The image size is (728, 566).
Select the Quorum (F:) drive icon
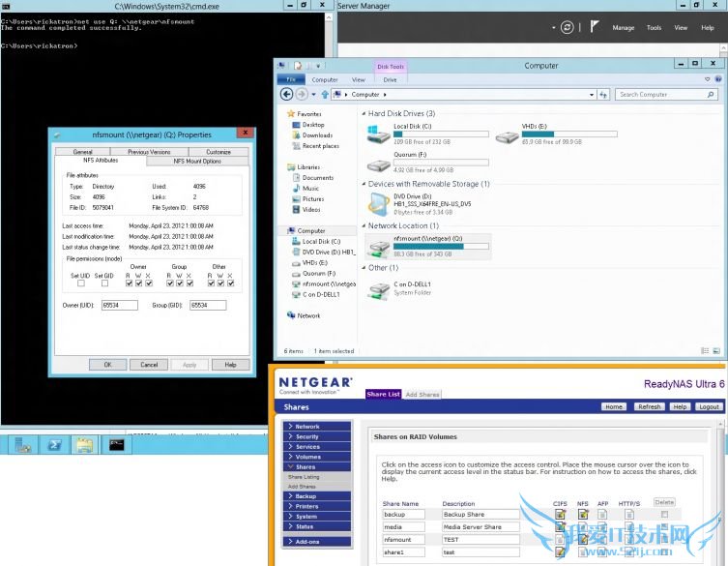(378, 165)
